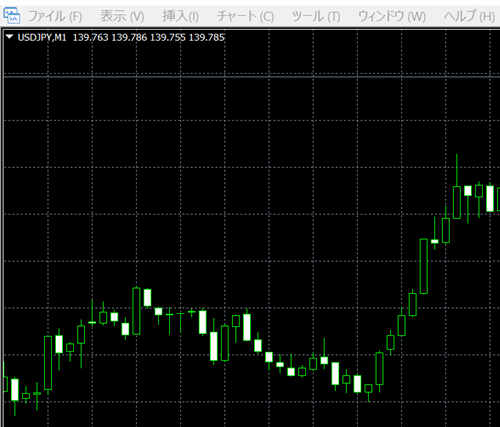Open the 表示 (V) menu
Viewport: 500px width, 427px height.
[122, 16]
